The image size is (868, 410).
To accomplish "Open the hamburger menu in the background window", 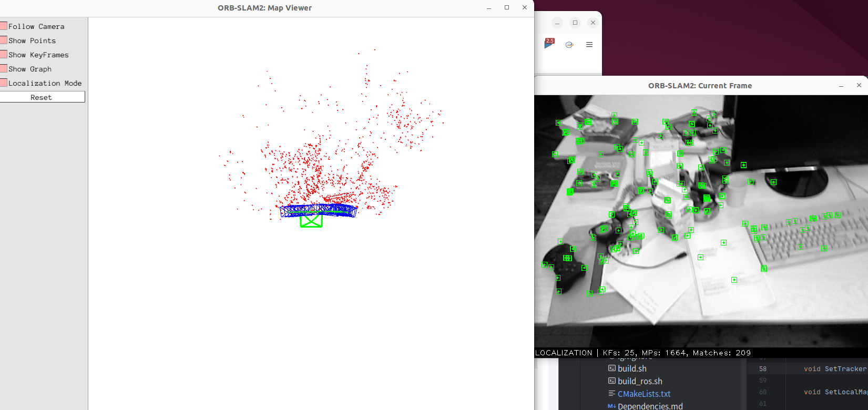I will (x=589, y=45).
